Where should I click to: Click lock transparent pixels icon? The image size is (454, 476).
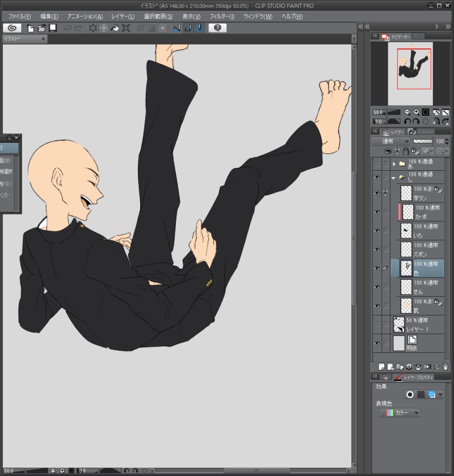click(415, 151)
